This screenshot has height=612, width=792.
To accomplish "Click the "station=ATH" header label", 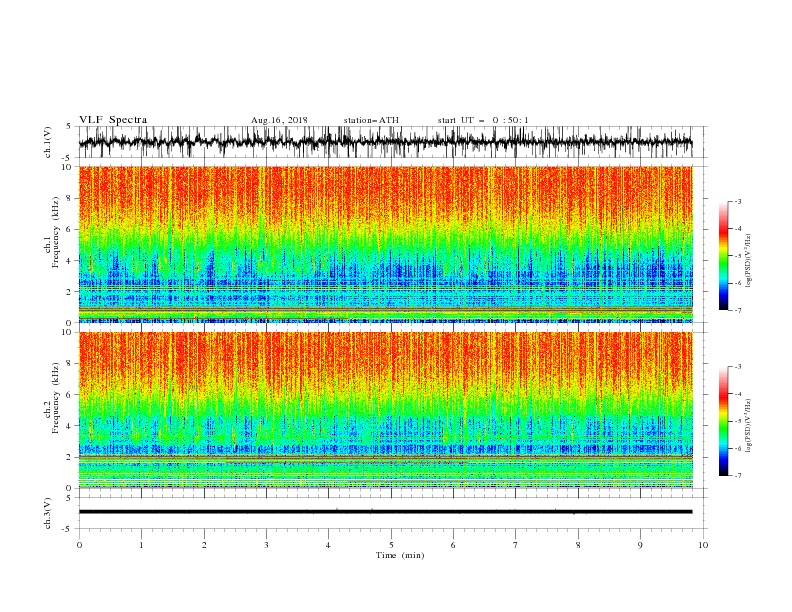I will click(371, 120).
